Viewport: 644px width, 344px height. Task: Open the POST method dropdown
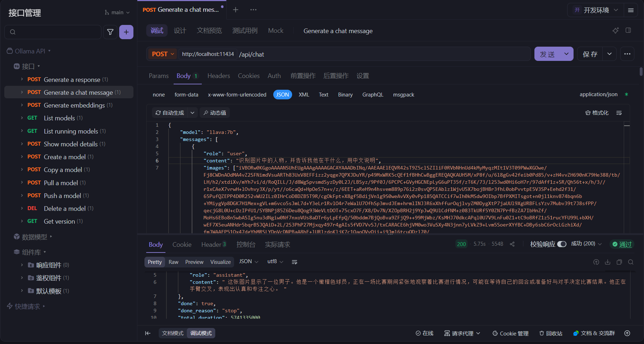(162, 54)
